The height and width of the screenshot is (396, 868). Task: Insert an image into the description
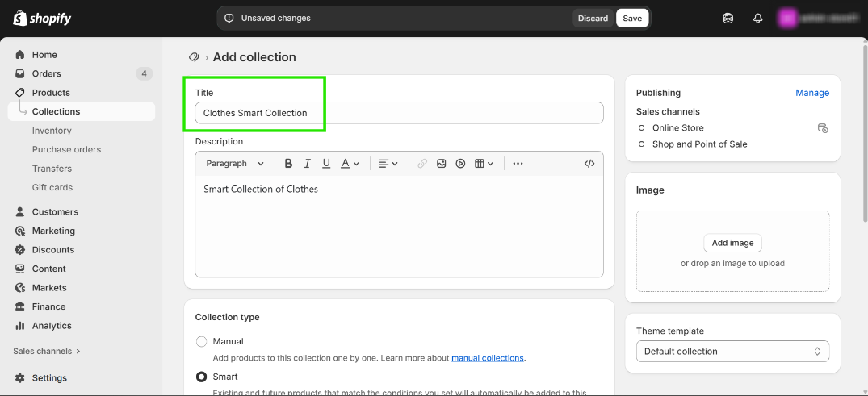coord(442,164)
